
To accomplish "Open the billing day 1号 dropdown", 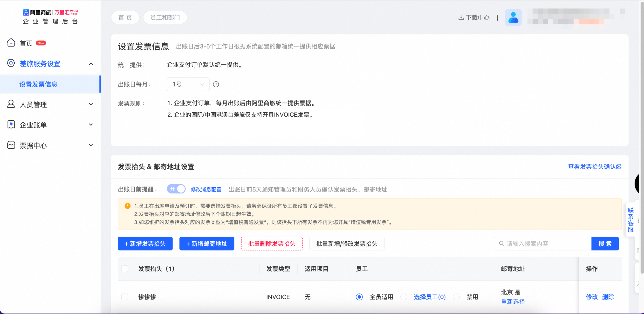I will click(188, 84).
